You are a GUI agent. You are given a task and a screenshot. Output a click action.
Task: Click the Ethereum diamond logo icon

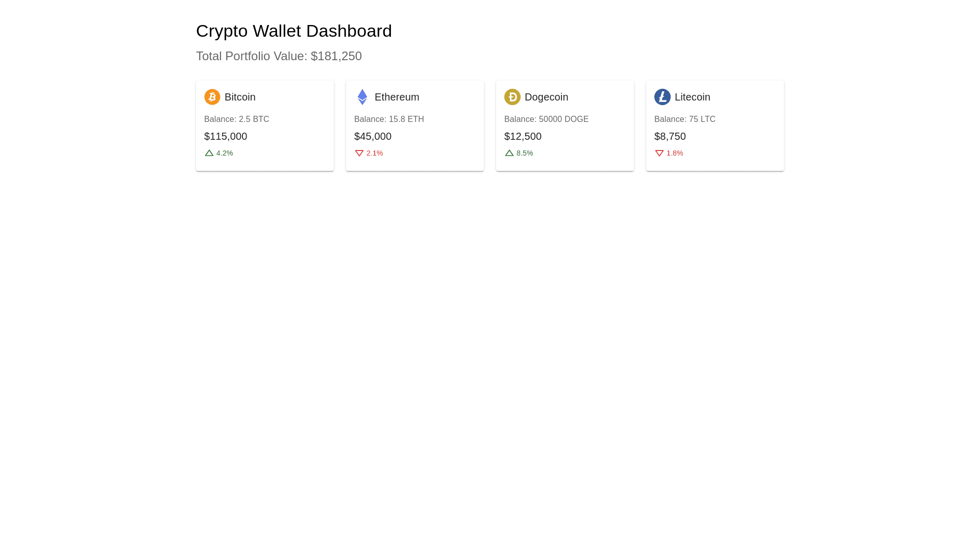coord(362,97)
